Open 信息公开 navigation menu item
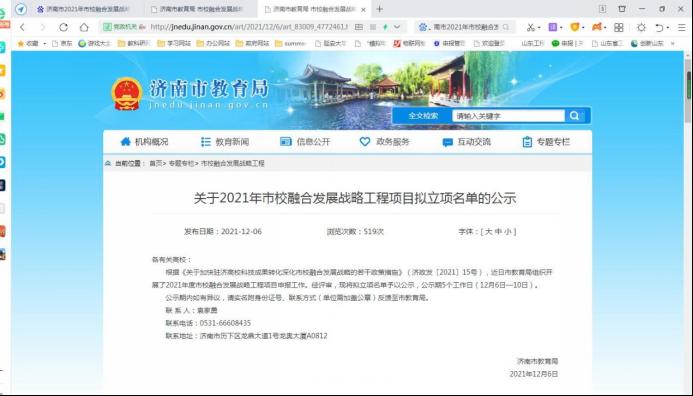This screenshot has height=396, width=693. click(x=305, y=142)
